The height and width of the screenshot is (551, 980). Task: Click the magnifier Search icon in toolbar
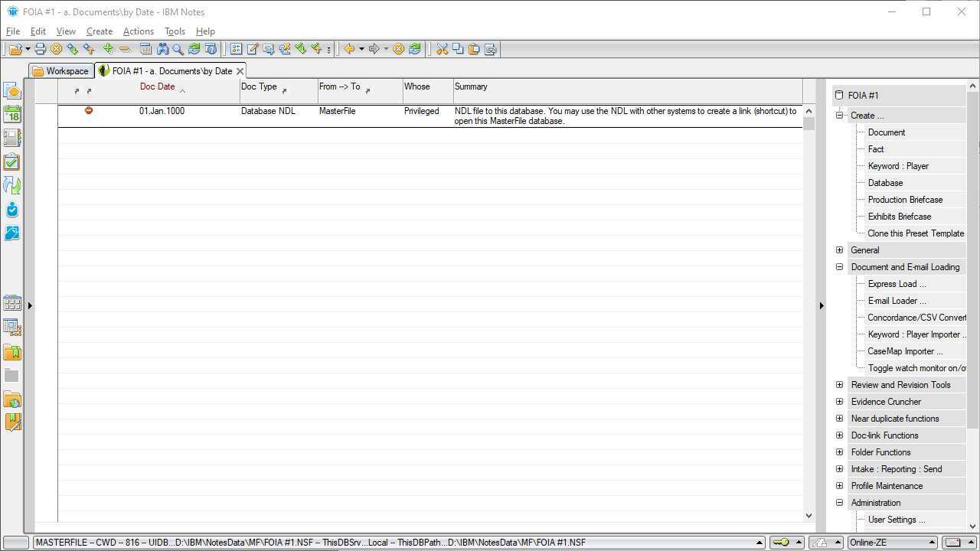(178, 49)
